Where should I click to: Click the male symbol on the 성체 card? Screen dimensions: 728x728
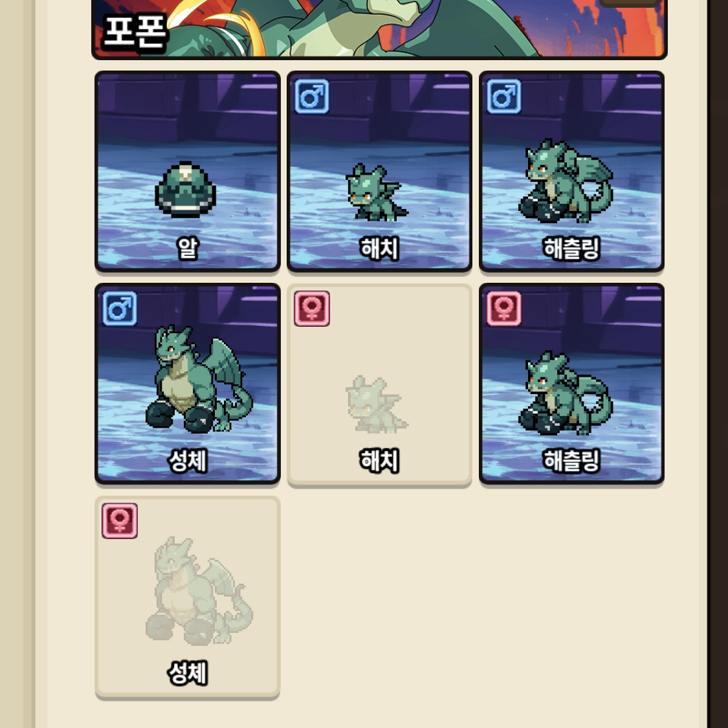coord(120,309)
